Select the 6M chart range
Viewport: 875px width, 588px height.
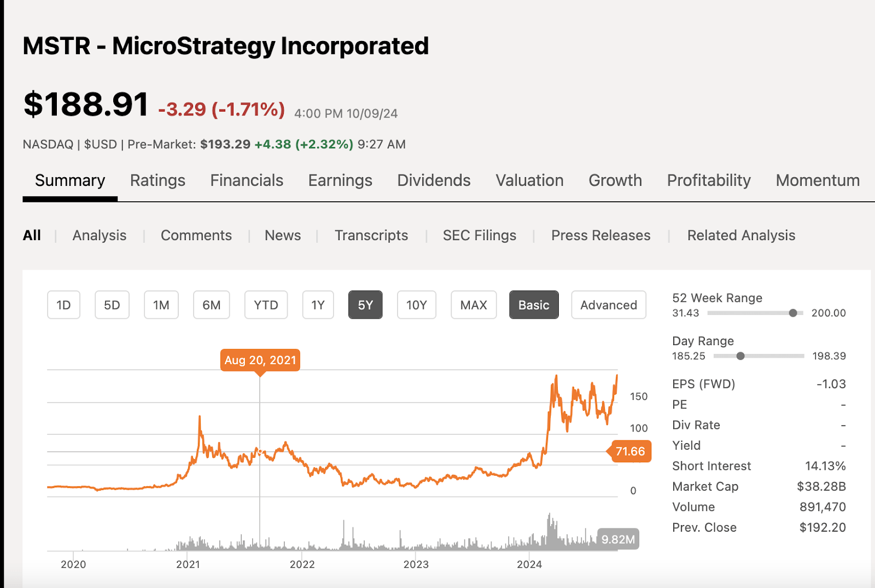(x=211, y=305)
